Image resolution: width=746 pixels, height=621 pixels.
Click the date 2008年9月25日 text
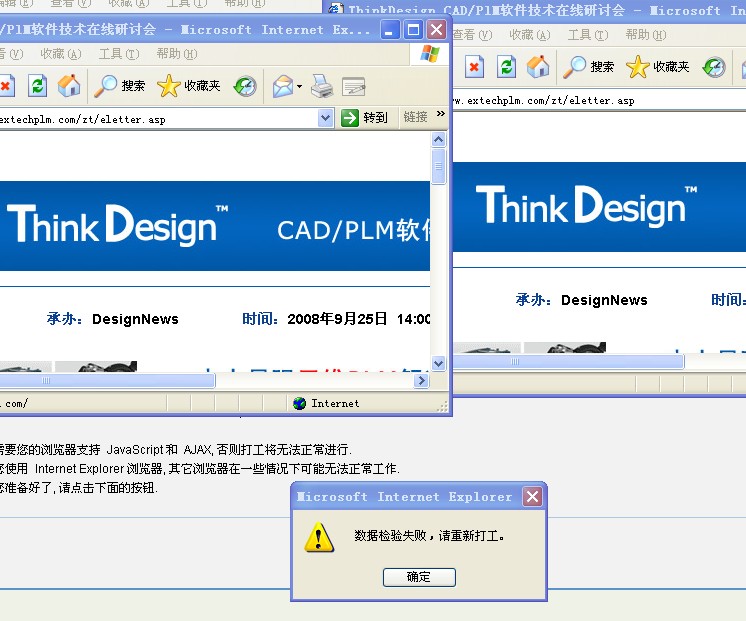point(337,319)
